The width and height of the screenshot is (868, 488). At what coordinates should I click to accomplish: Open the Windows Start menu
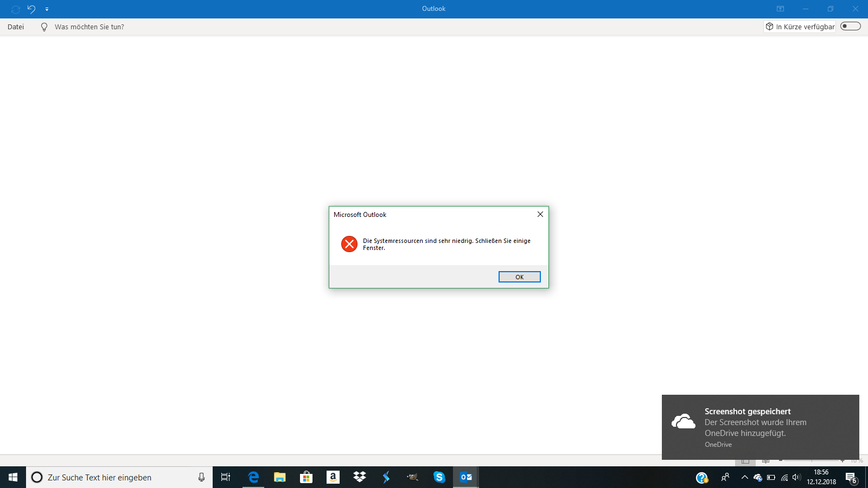(13, 477)
